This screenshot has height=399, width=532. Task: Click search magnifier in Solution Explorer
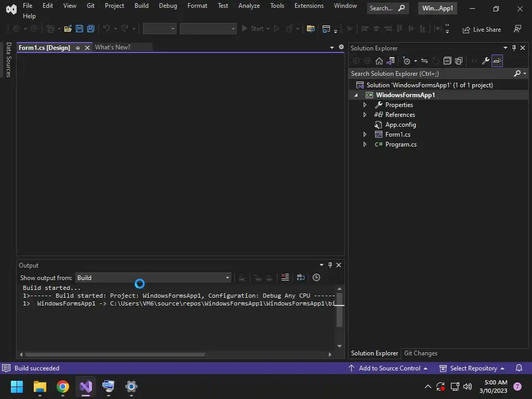pos(517,73)
